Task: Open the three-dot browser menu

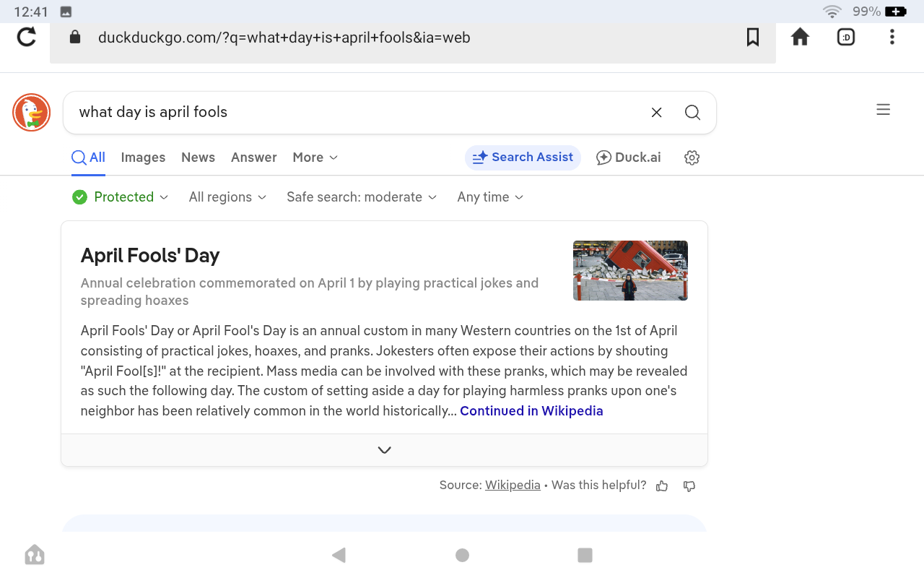Action: coord(892,37)
